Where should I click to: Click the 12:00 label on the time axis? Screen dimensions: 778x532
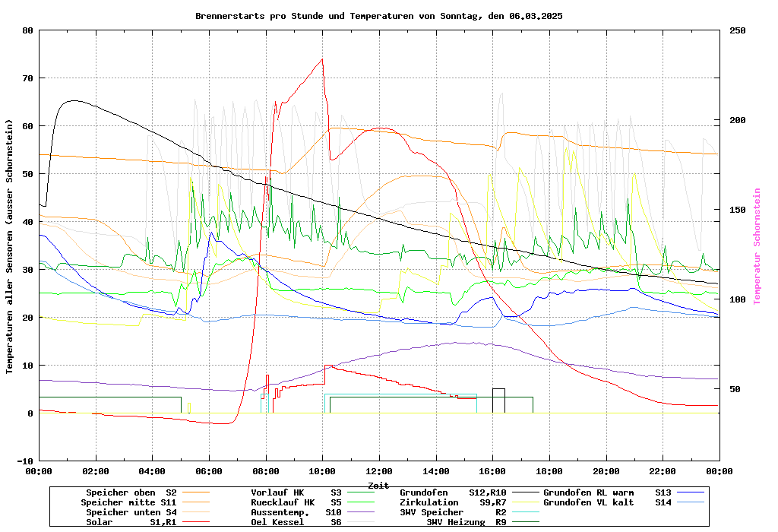pyautogui.click(x=378, y=471)
